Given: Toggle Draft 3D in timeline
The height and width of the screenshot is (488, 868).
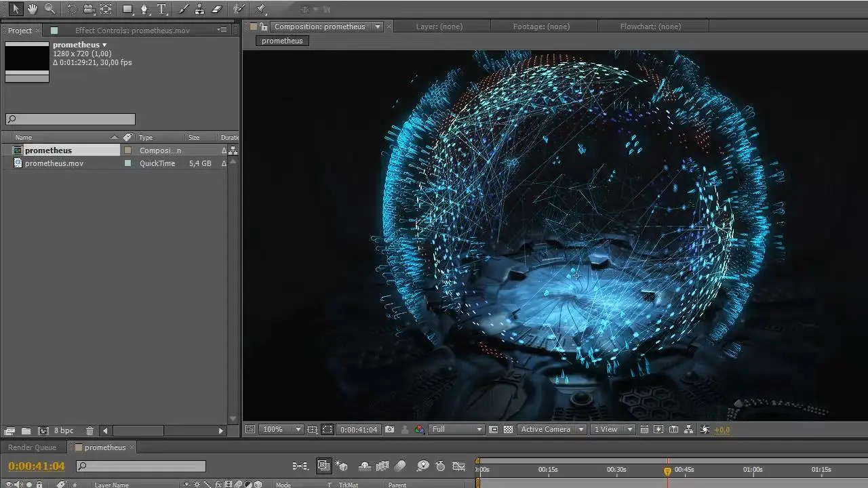Looking at the screenshot, I should click(x=341, y=466).
